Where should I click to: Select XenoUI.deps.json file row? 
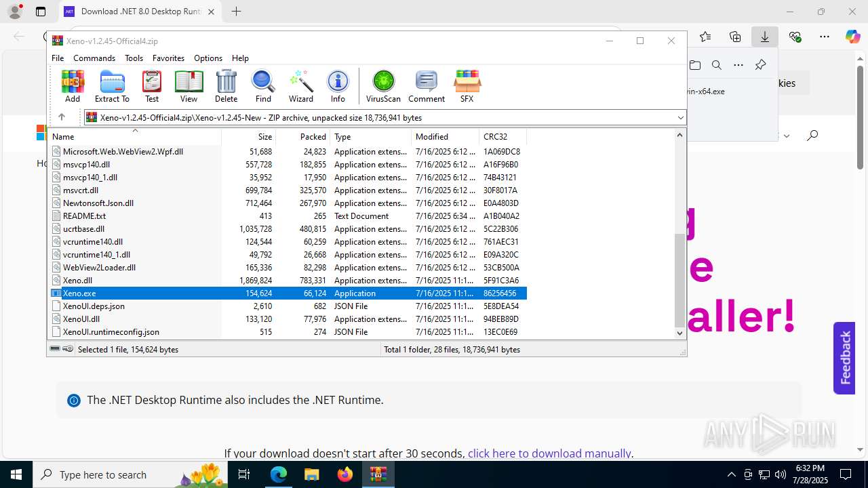288,306
